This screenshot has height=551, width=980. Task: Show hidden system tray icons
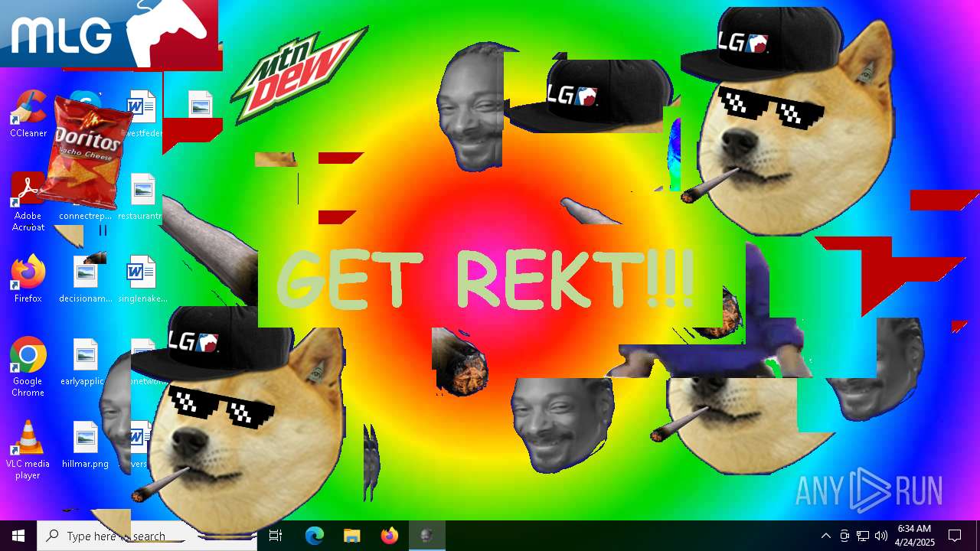[826, 536]
